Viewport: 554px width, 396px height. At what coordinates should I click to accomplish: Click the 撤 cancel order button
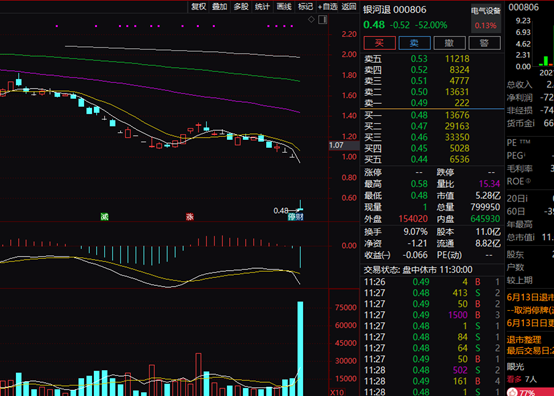[x=449, y=43]
